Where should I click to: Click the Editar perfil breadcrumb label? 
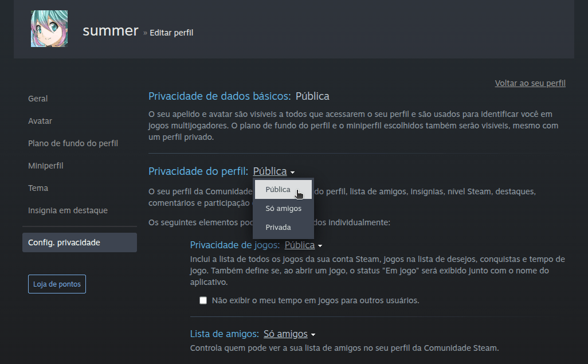coord(170,33)
